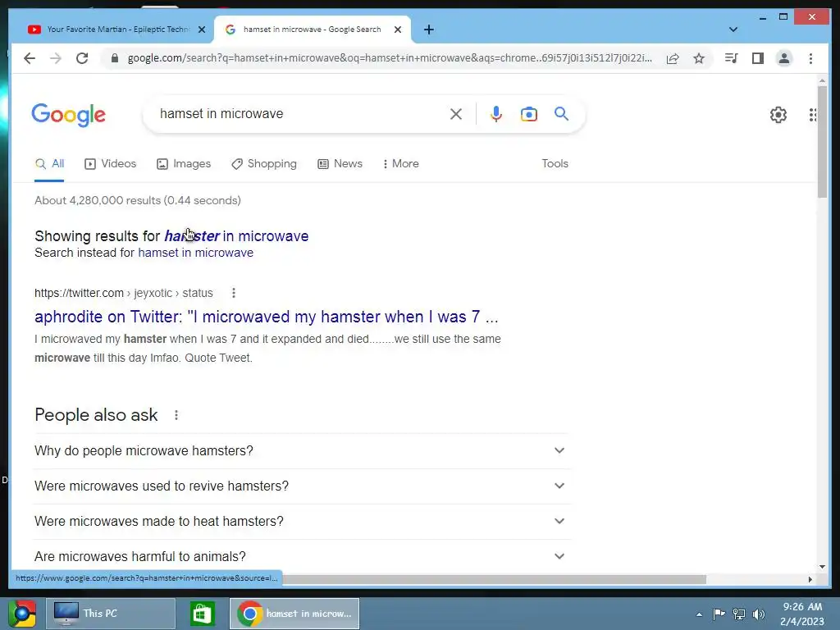Open the Chrome three-dot menu
Viewport: 840px width, 630px height.
coord(810,58)
